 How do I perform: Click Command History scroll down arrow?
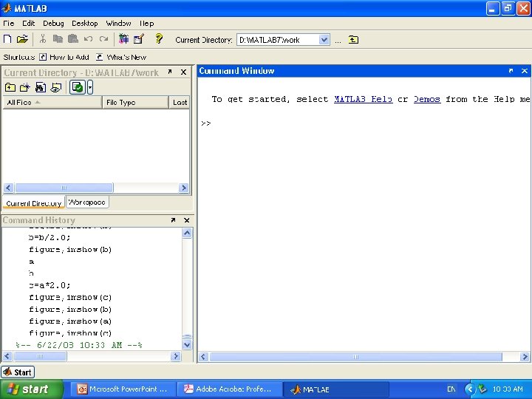(x=187, y=345)
